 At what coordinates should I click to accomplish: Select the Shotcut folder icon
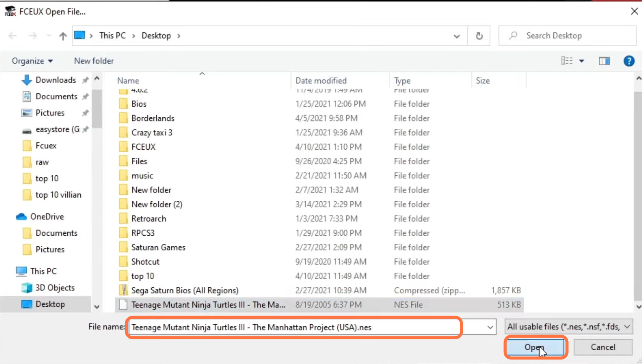123,262
